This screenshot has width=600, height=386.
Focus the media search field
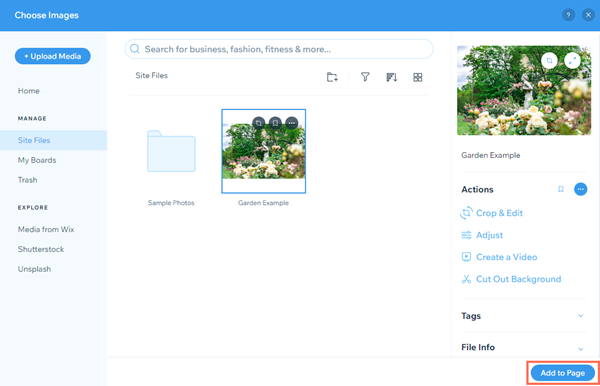coord(279,49)
